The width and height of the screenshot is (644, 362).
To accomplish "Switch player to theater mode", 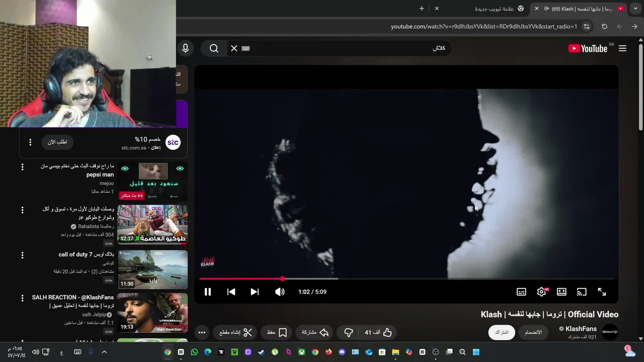I will click(561, 292).
